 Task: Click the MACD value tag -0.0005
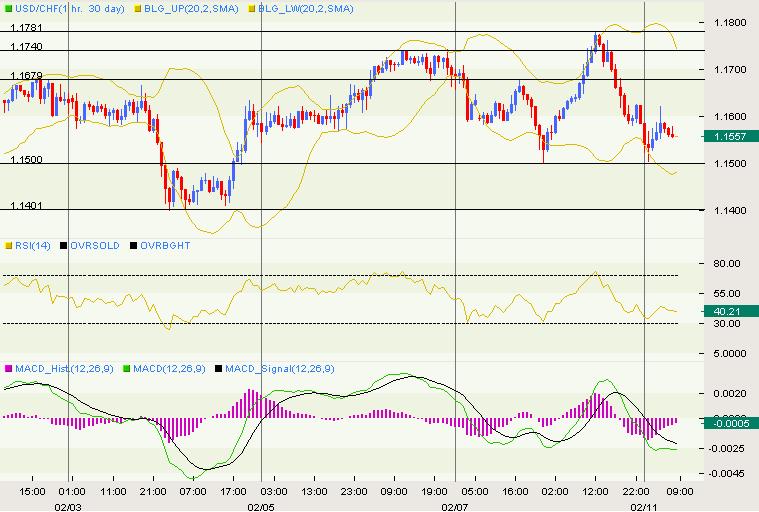pyautogui.click(x=730, y=423)
